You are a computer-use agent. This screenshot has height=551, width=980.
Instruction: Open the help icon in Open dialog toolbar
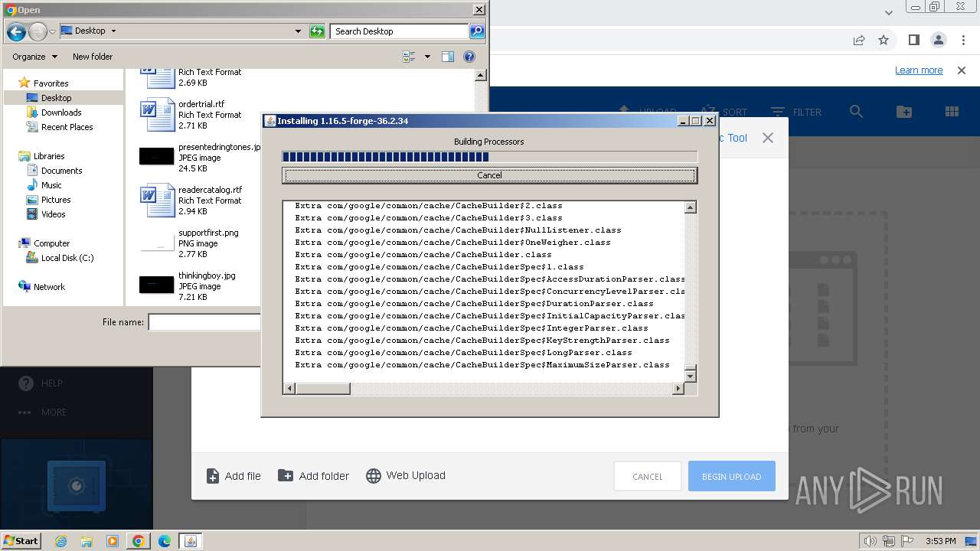pyautogui.click(x=469, y=57)
